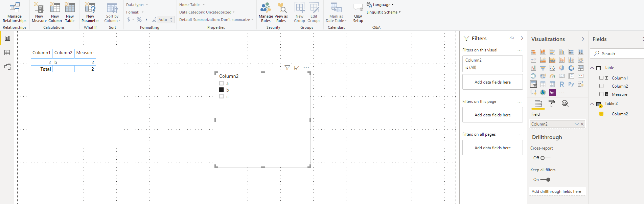Image resolution: width=644 pixels, height=204 pixels.
Task: Select the Line chart visualization
Action: (533, 60)
